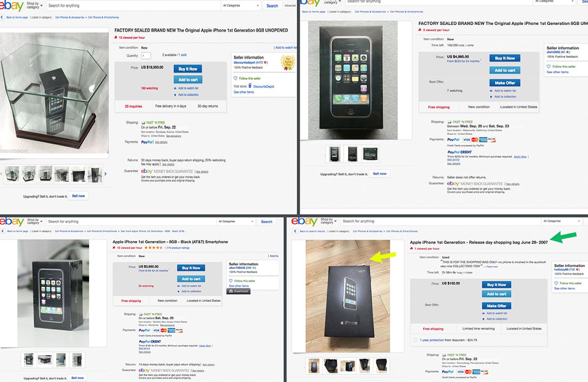
Task: Select the first thumbnail under the shopping bag photo
Action: (x=314, y=366)
